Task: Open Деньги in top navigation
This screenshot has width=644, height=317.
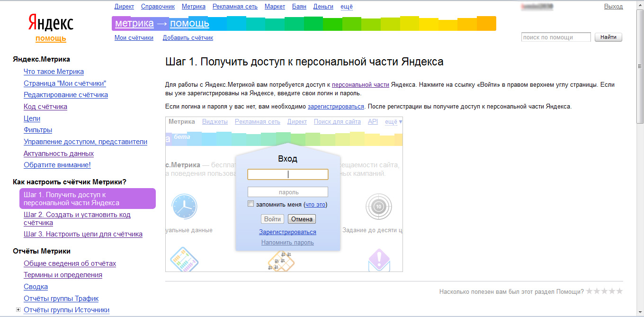Action: tap(323, 7)
